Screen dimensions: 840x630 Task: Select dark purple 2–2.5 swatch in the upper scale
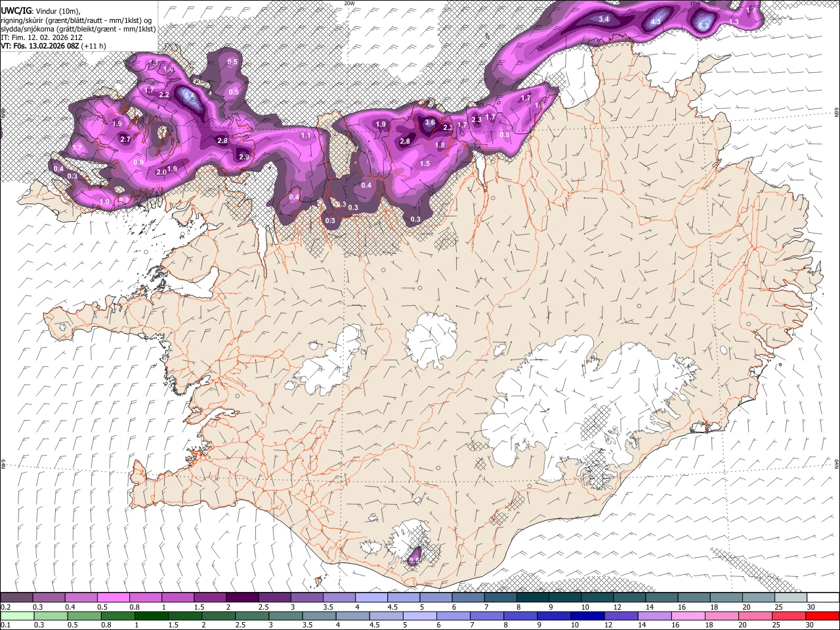click(242, 597)
